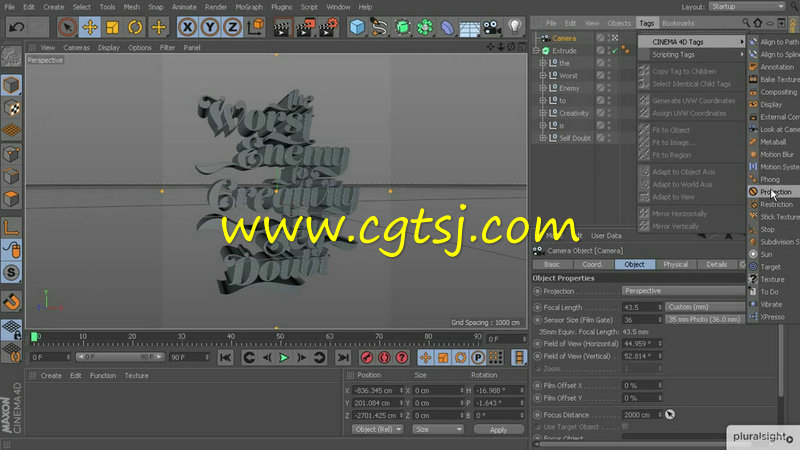The image size is (800, 450).
Task: Click the coordinate system icon
Action: (x=255, y=27)
